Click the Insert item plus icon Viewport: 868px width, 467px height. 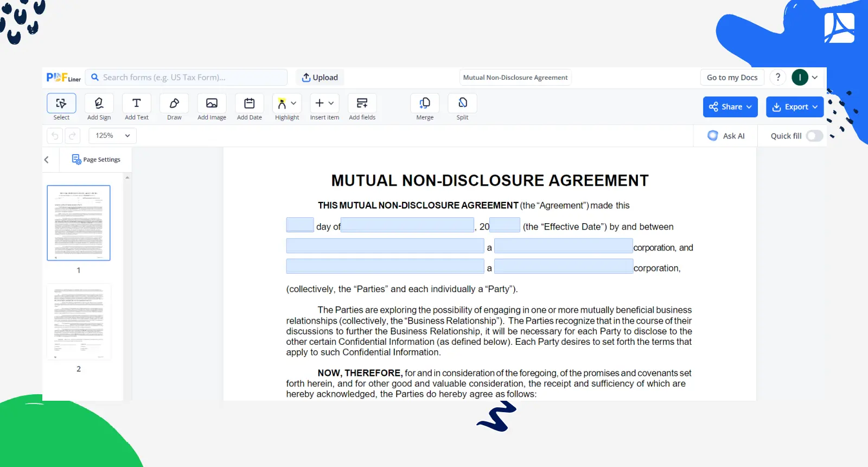pyautogui.click(x=320, y=103)
